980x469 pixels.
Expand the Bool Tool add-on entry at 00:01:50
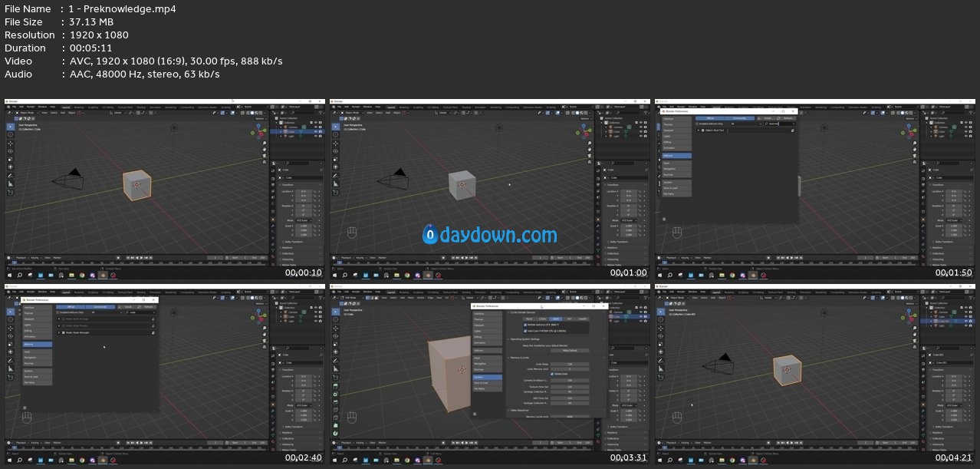(x=699, y=130)
